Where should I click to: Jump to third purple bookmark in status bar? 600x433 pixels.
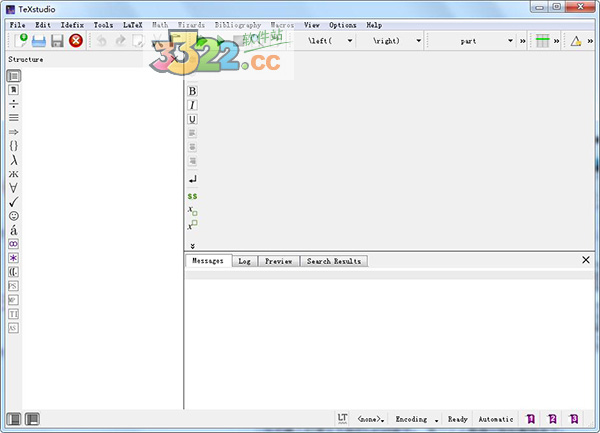tap(574, 419)
